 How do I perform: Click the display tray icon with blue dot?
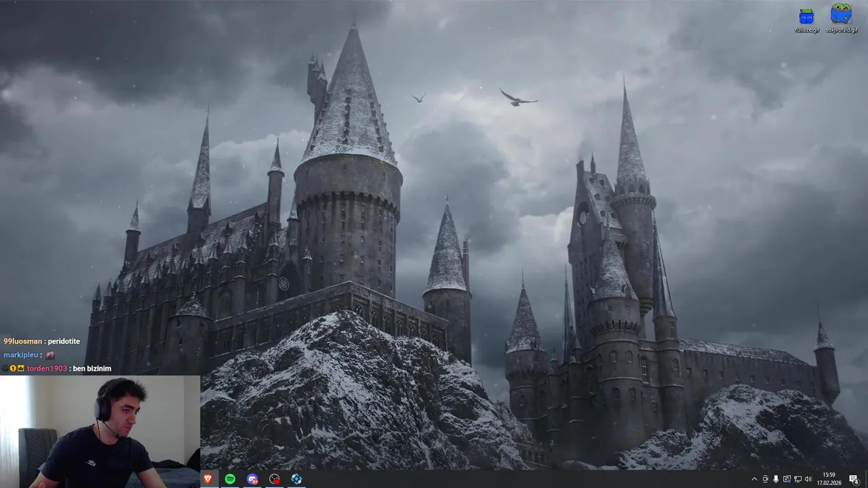[787, 479]
